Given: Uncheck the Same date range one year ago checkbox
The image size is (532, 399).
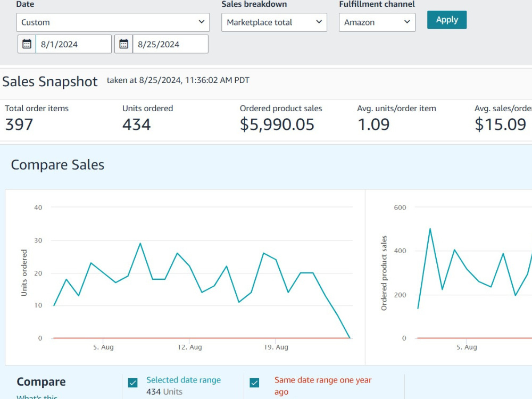Looking at the screenshot, I should tap(254, 383).
